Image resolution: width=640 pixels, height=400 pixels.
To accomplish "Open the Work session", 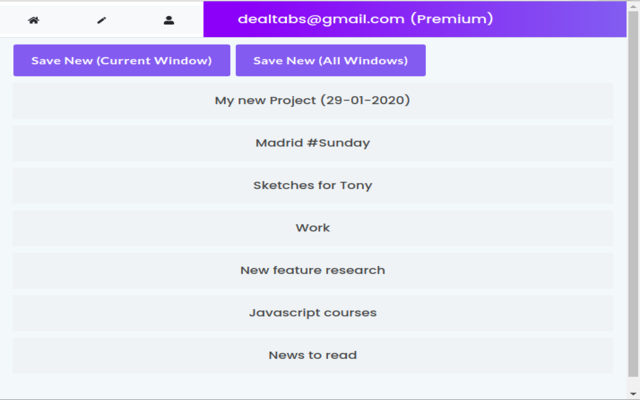I will (313, 228).
